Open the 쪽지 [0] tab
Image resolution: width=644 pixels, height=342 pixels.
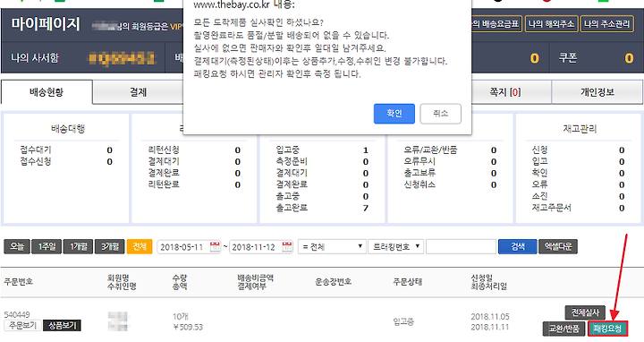click(504, 92)
